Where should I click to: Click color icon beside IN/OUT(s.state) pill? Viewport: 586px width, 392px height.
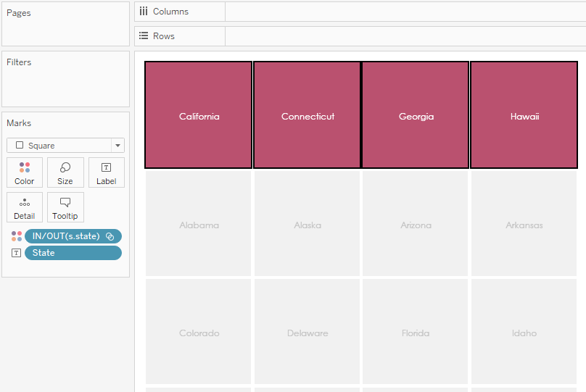click(16, 236)
